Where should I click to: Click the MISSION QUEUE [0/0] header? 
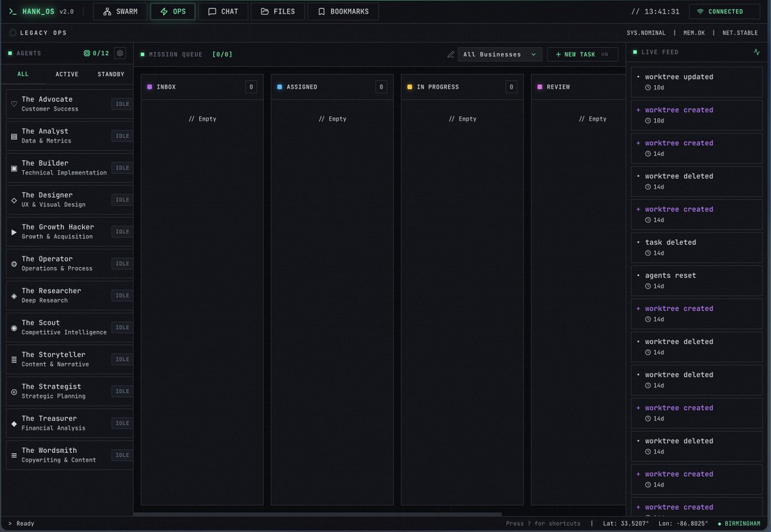click(186, 55)
